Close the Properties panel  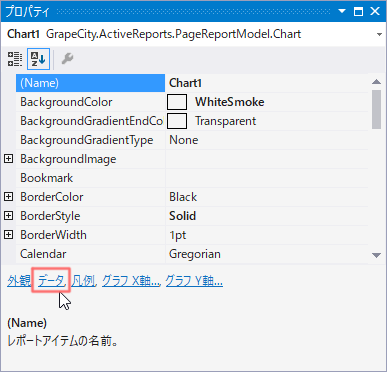click(x=375, y=11)
